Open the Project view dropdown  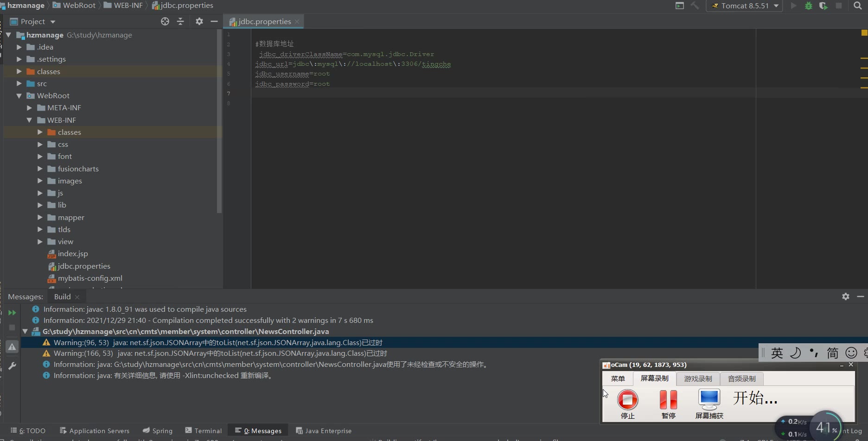(x=32, y=21)
